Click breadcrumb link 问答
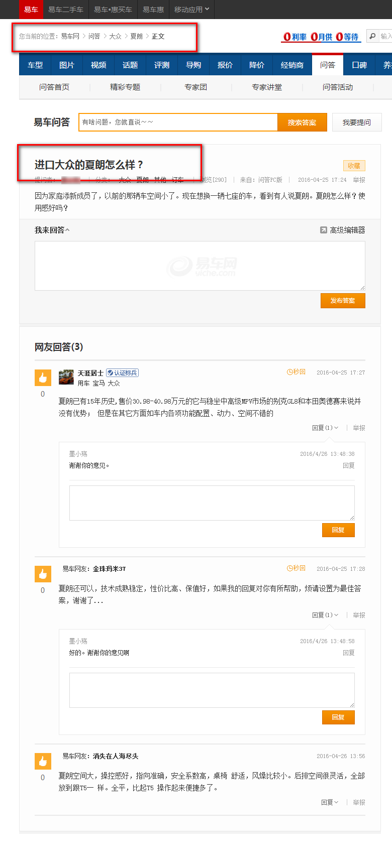Image resolution: width=392 pixels, height=868 pixels. click(94, 36)
